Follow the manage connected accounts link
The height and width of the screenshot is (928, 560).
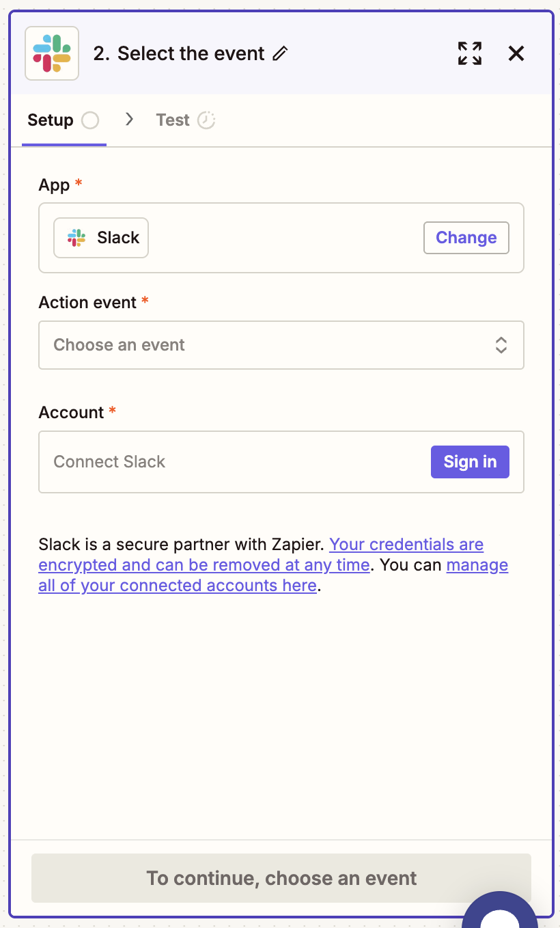[x=477, y=566]
